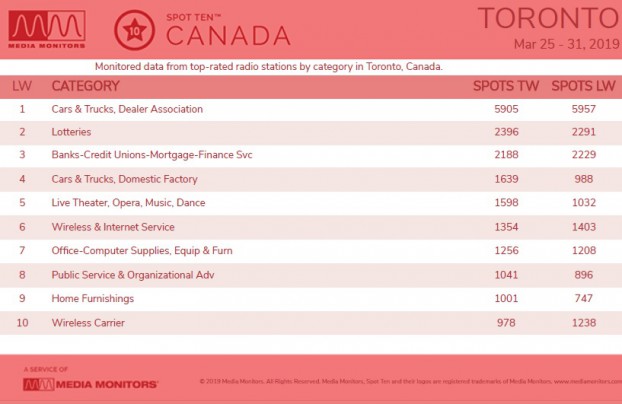This screenshot has height=404, width=622.
Task: Click the TORONTO heading
Action: coord(549,18)
